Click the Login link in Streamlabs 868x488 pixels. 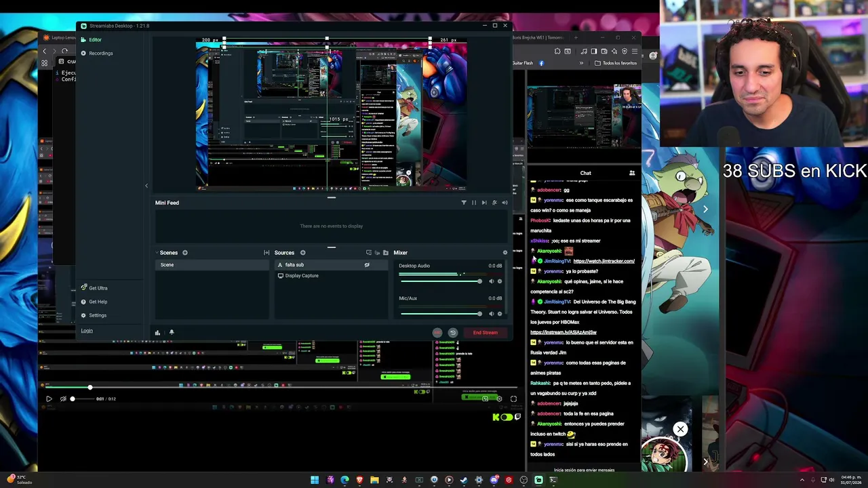(87, 331)
